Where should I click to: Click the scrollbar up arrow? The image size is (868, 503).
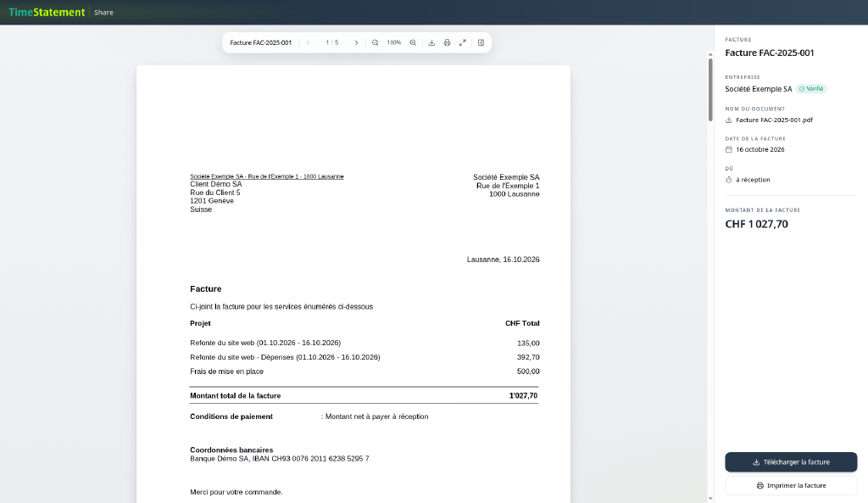click(710, 55)
